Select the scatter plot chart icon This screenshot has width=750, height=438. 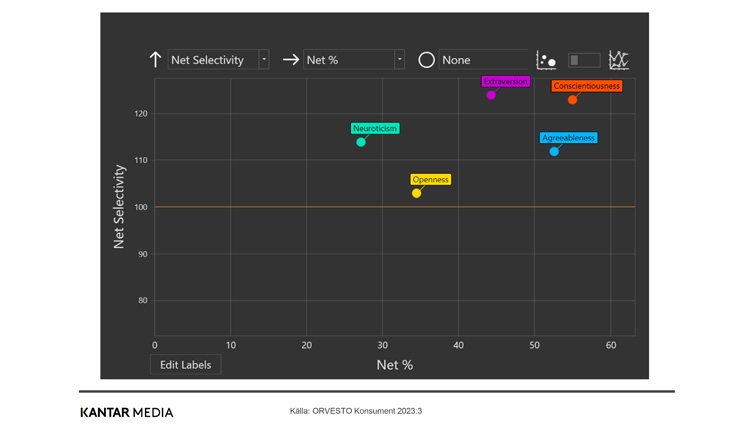pyautogui.click(x=546, y=60)
